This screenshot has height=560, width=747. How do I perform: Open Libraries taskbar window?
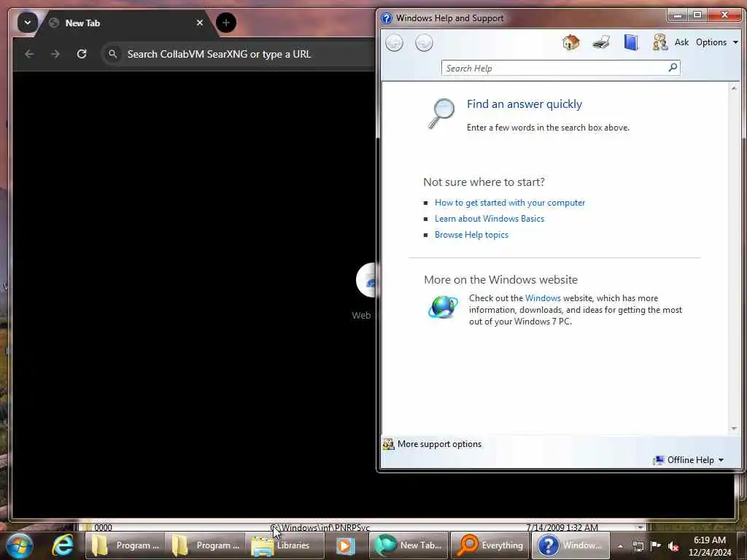coord(285,545)
